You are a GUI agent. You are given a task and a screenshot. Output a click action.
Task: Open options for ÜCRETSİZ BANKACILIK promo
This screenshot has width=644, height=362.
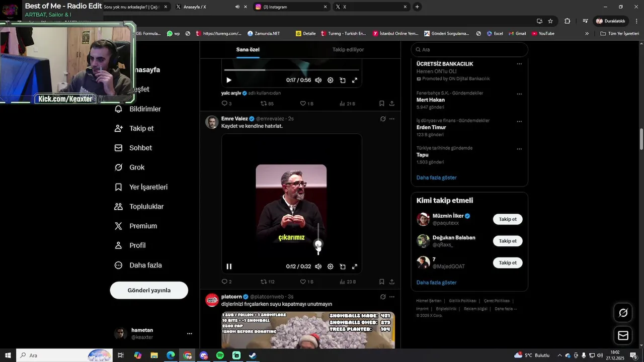pyautogui.click(x=519, y=64)
